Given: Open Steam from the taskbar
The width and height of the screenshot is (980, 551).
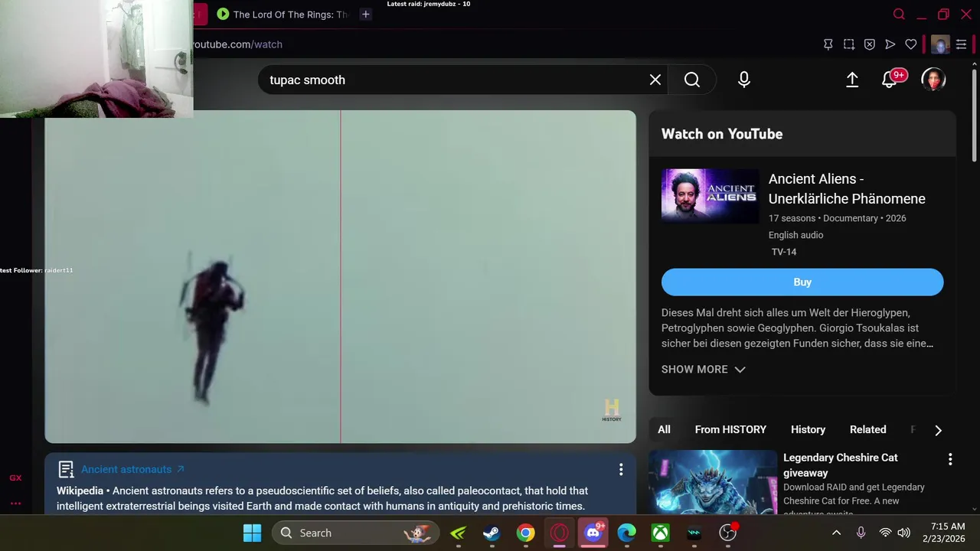Looking at the screenshot, I should [492, 533].
